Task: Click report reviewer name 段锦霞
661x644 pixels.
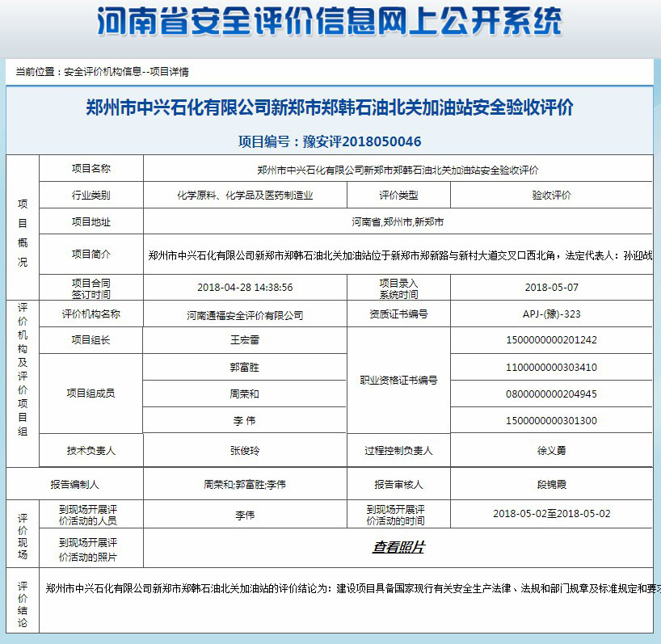Action: pyautogui.click(x=551, y=484)
